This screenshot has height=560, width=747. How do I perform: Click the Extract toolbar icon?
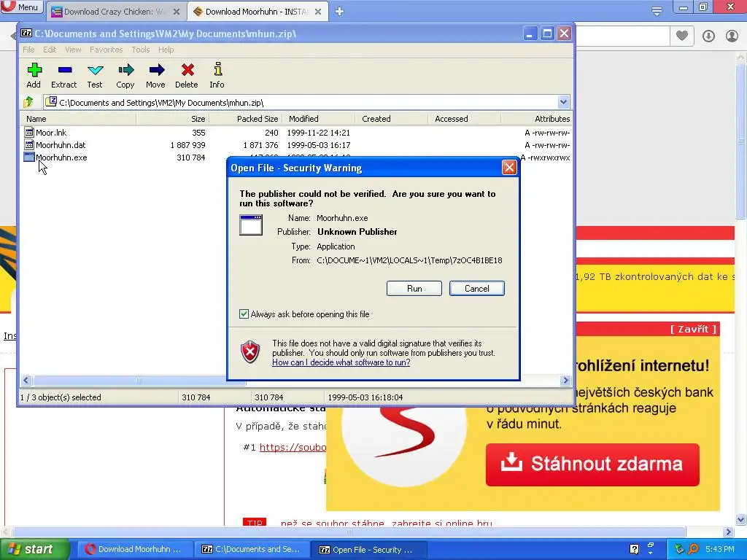(x=65, y=71)
